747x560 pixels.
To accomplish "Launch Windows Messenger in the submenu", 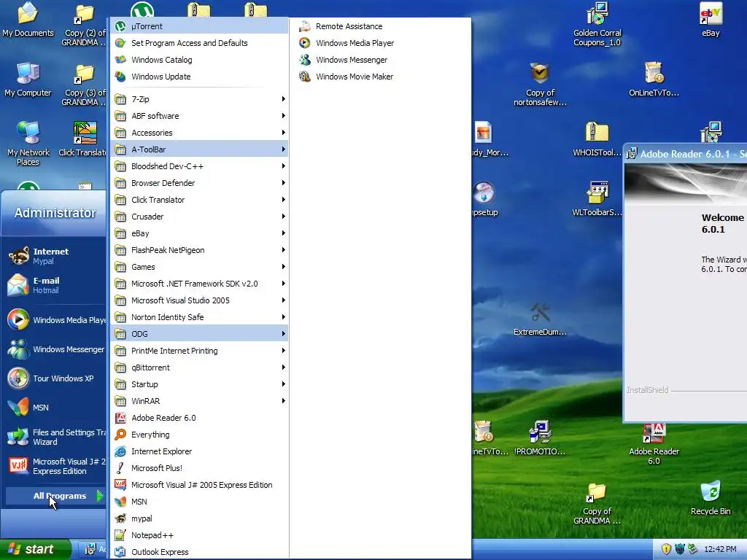I will click(x=380, y=60).
